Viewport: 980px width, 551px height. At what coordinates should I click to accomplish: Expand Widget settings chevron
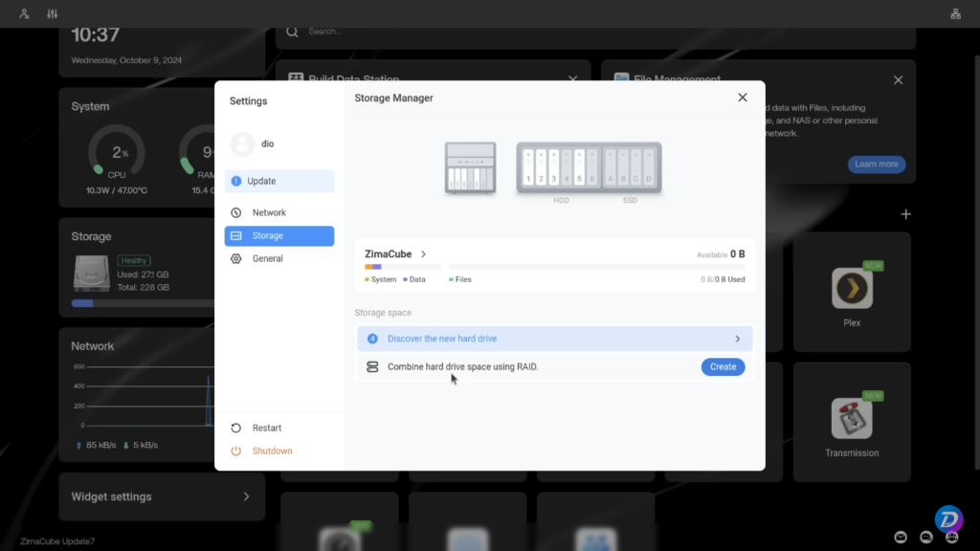tap(246, 496)
